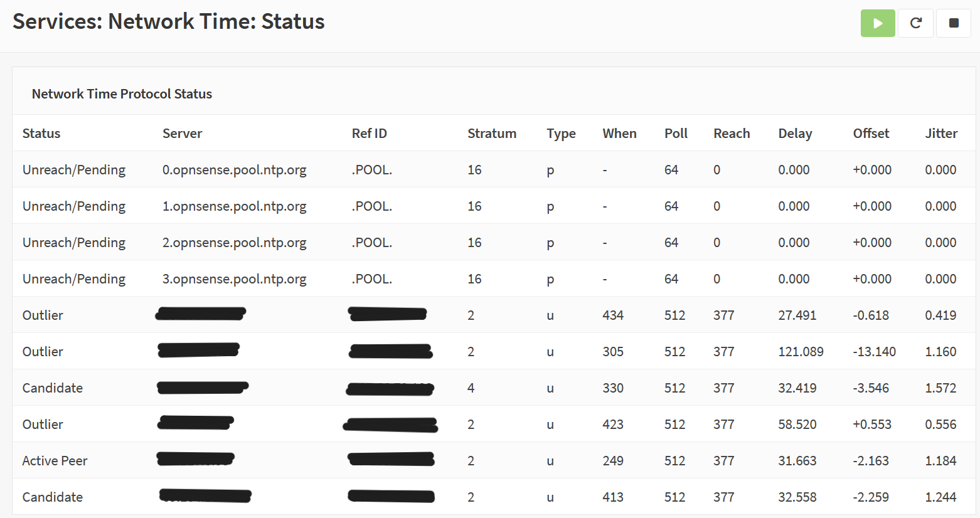This screenshot has width=980, height=518.
Task: Restart the Network Time service
Action: [915, 23]
